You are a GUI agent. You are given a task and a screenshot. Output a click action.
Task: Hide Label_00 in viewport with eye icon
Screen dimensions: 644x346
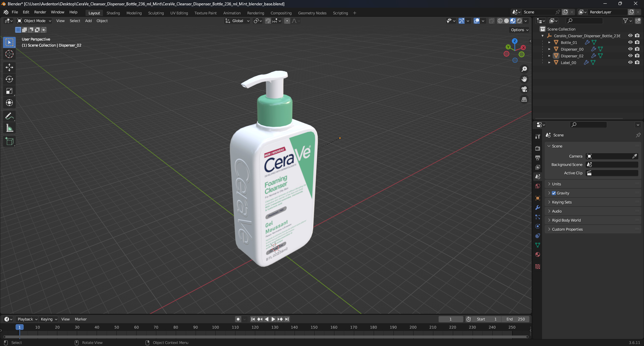(630, 62)
